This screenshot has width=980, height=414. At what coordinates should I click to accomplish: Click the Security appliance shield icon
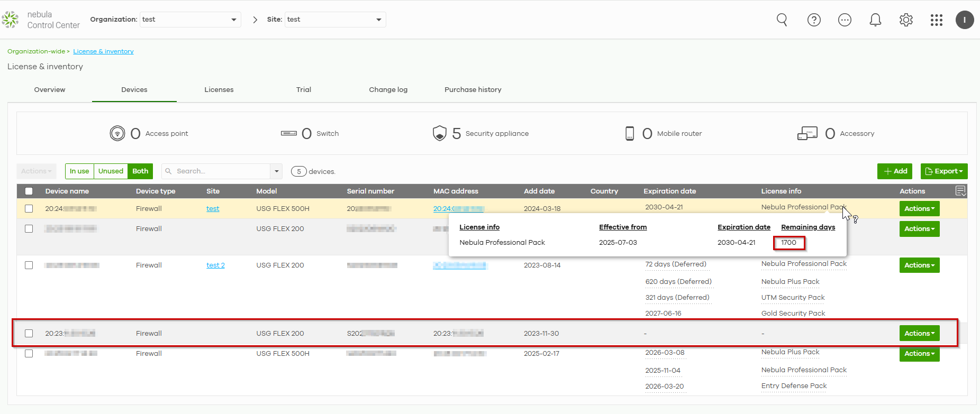point(439,133)
